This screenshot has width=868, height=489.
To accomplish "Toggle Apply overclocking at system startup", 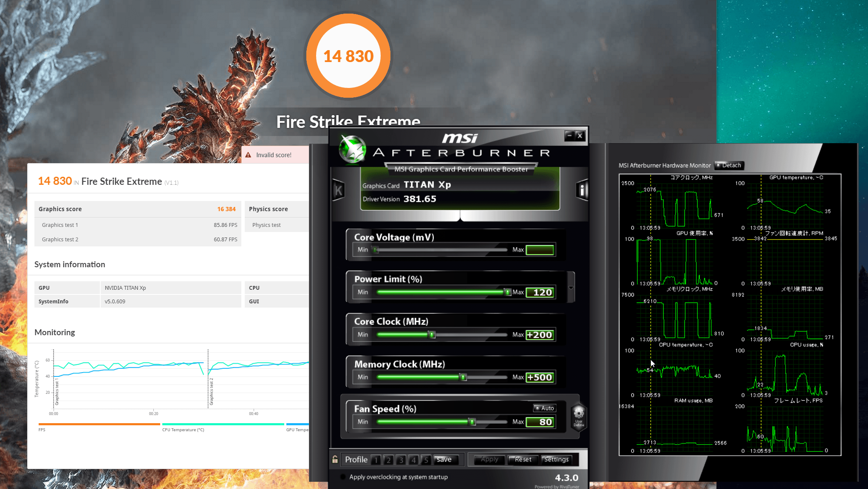I will pyautogui.click(x=343, y=477).
